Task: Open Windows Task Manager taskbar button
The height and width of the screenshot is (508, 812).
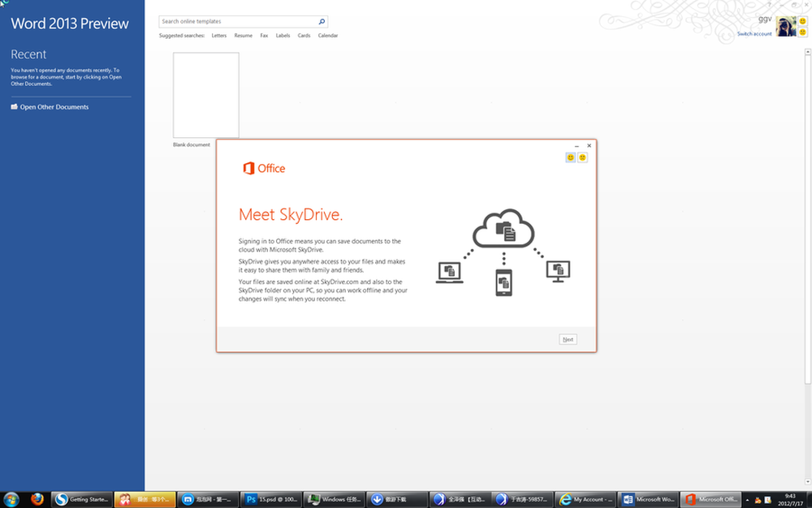Action: point(334,499)
